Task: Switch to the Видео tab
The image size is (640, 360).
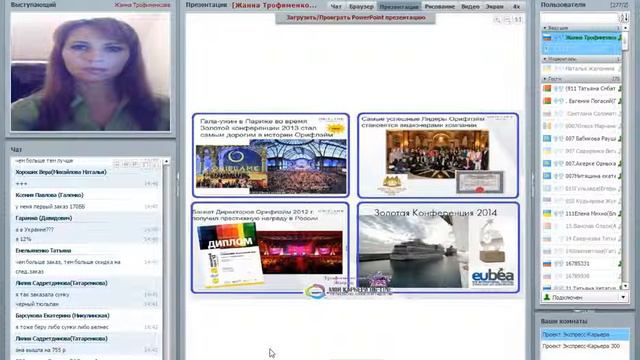Action: pos(470,7)
